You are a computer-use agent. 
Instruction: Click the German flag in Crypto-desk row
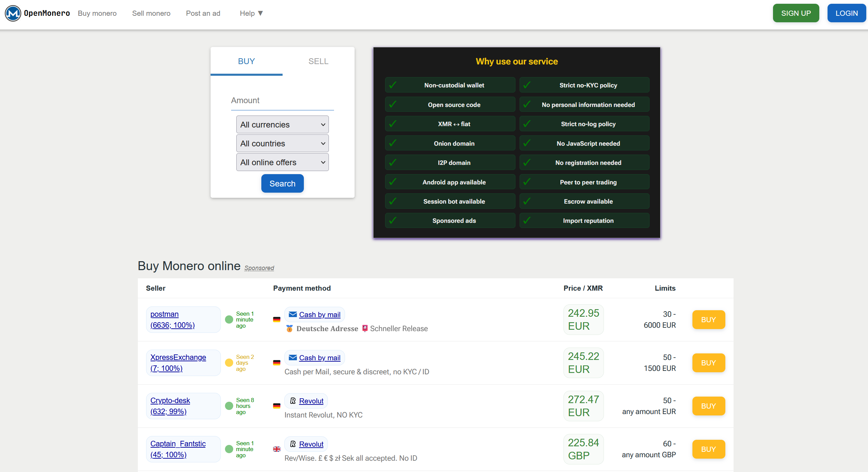pyautogui.click(x=277, y=406)
